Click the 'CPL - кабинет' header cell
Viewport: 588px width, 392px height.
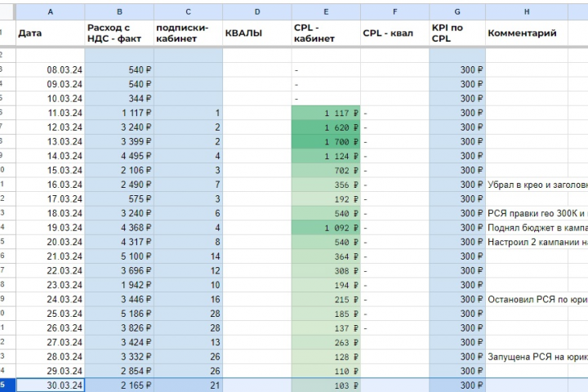click(x=326, y=33)
